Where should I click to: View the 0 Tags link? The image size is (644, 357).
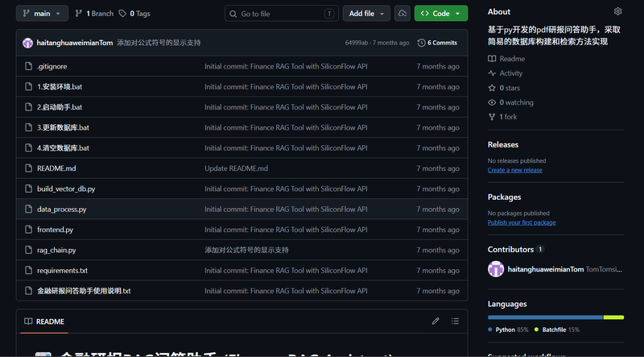134,14
